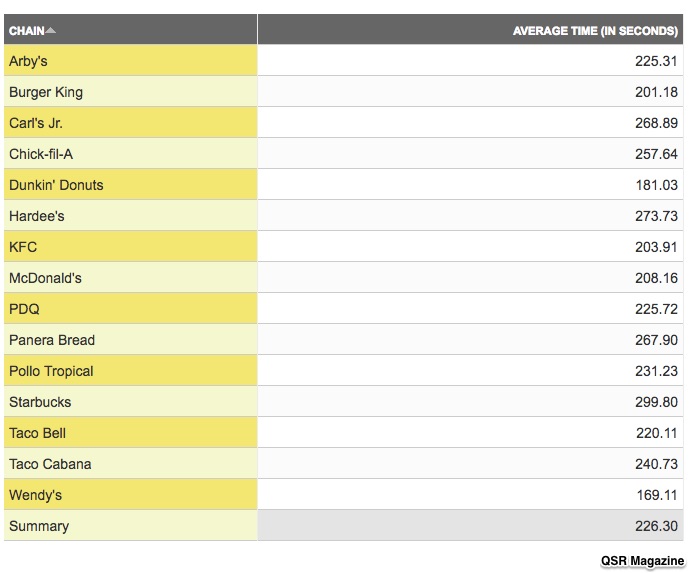Select Starbucks average time value 299.80
Screen dimensions: 691x573
click(x=656, y=402)
